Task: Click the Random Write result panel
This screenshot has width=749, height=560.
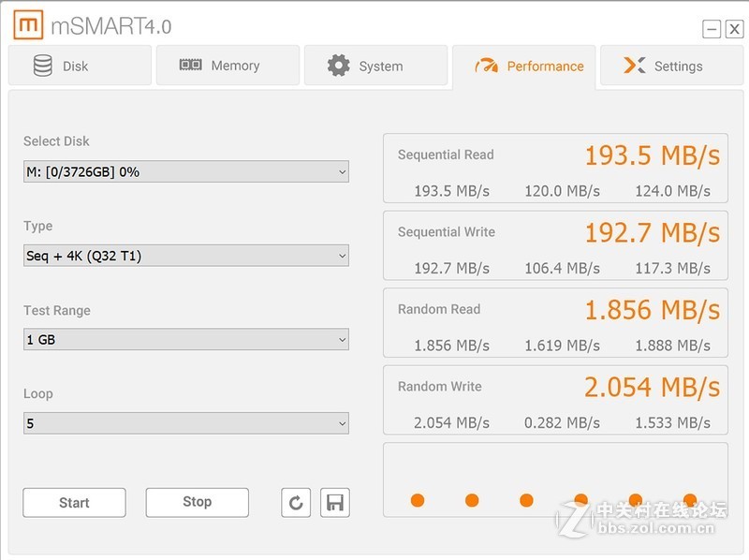Action: [x=555, y=400]
